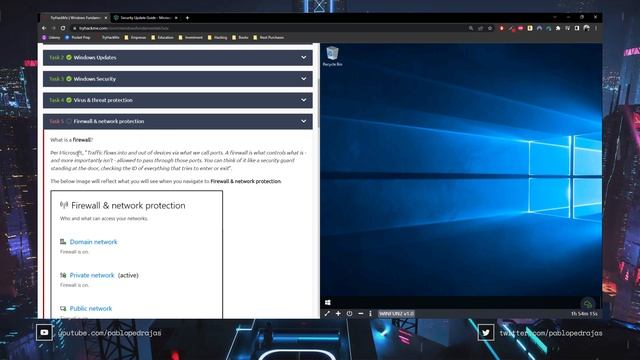
Task: Open the Education bookmarks folder
Action: (x=162, y=38)
